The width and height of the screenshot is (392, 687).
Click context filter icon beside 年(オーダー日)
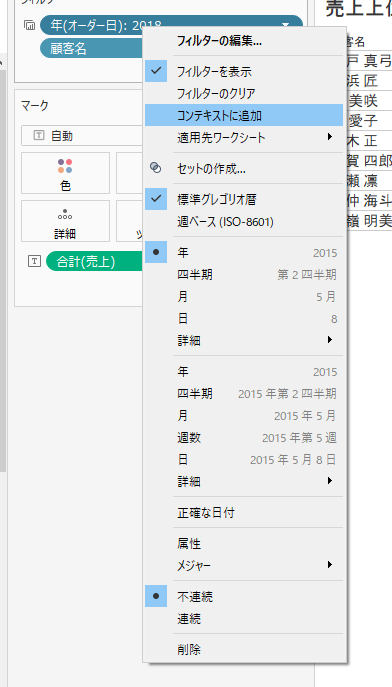[30, 25]
